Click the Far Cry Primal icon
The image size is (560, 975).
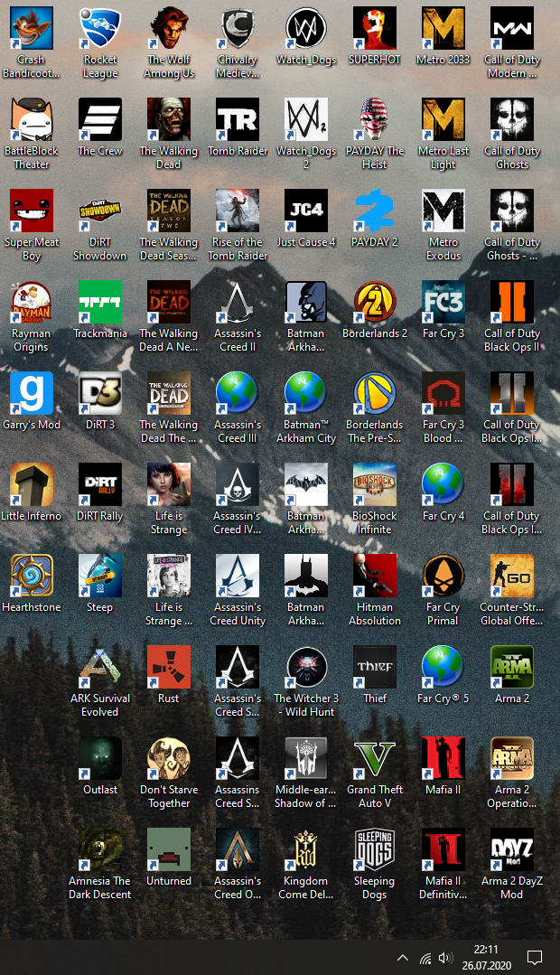pos(443,577)
